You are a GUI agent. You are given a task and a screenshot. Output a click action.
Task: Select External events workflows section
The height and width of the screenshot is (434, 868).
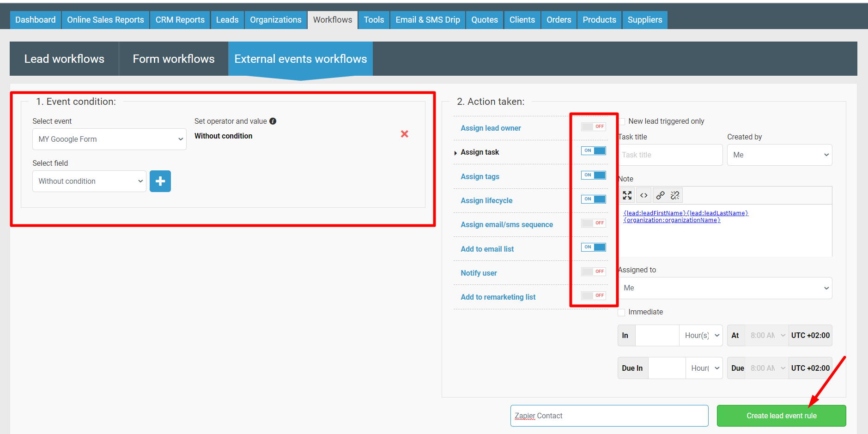(x=301, y=59)
